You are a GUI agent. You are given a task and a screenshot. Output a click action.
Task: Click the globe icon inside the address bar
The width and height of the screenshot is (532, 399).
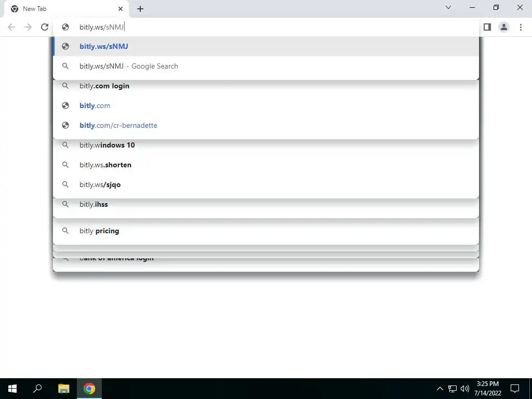pos(65,27)
